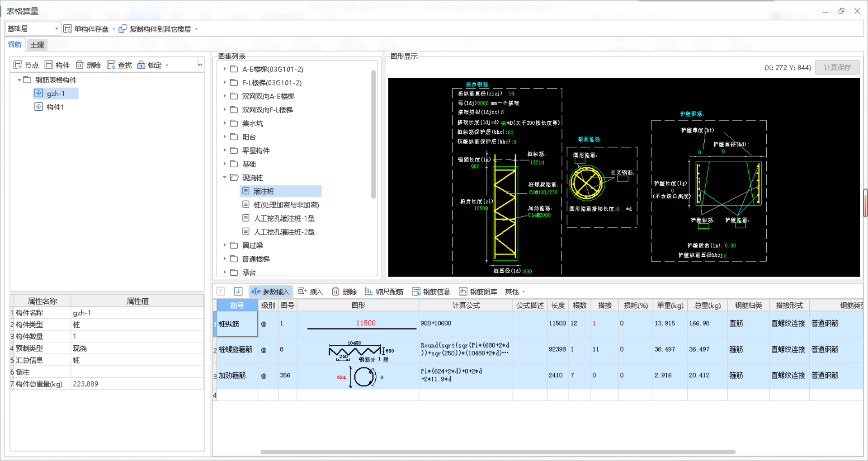Image resolution: width=868 pixels, height=461 pixels.
Task: Open the 复制构件到其它楼层 dropdown arrow
Action: click(x=196, y=29)
